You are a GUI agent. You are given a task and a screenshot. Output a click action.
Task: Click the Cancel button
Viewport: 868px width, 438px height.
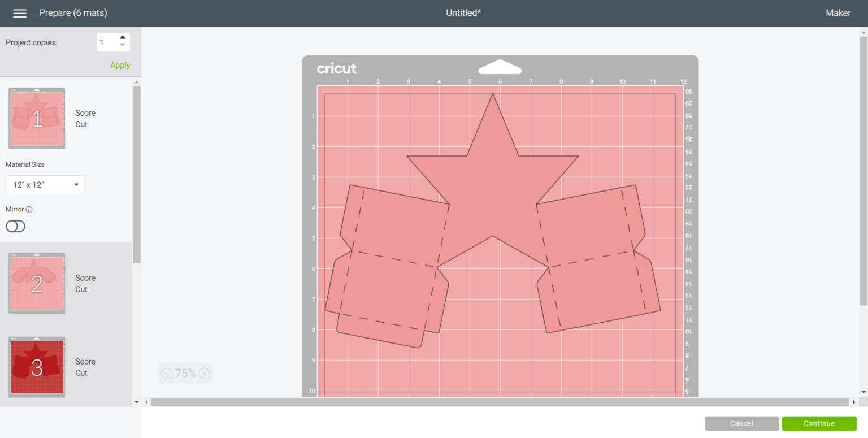click(741, 423)
